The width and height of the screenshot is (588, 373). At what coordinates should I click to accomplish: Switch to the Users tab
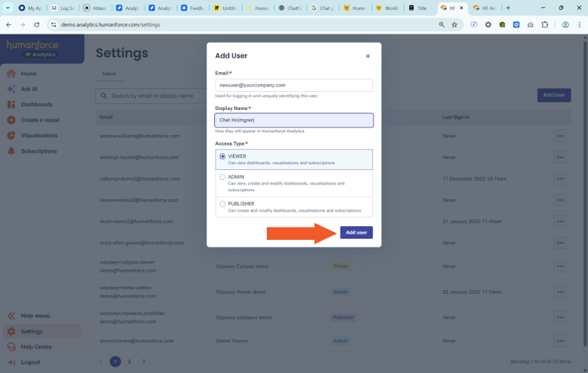109,74
